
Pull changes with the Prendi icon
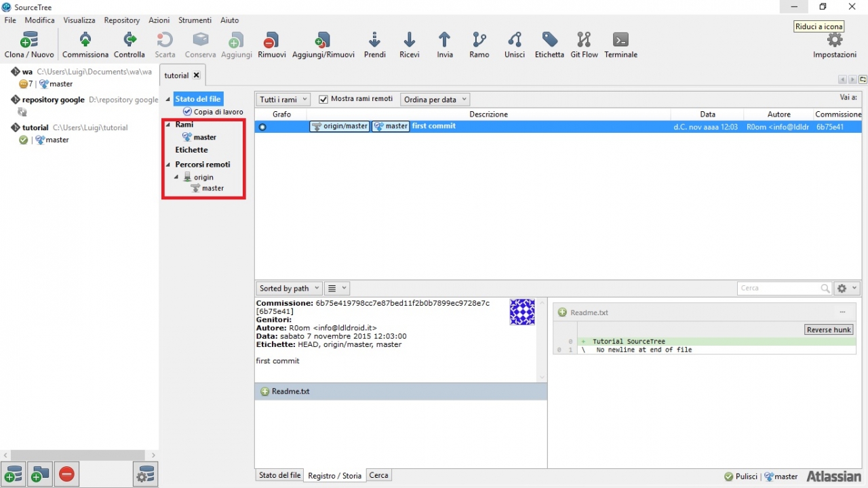pyautogui.click(x=374, y=40)
